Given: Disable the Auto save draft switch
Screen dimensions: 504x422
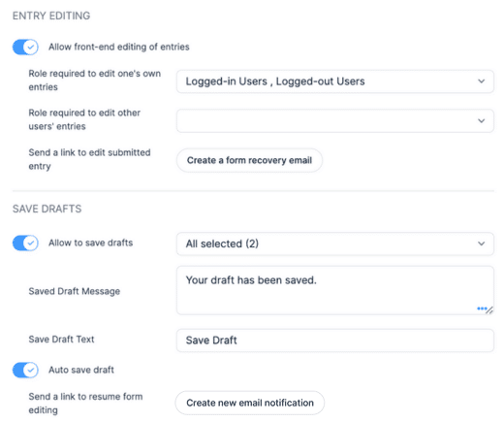Looking at the screenshot, I should point(25,370).
